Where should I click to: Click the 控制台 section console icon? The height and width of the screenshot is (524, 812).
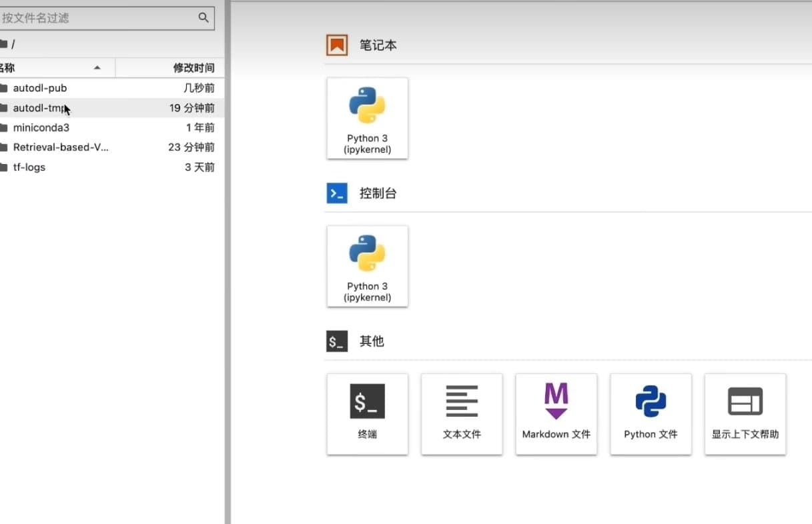click(x=337, y=193)
